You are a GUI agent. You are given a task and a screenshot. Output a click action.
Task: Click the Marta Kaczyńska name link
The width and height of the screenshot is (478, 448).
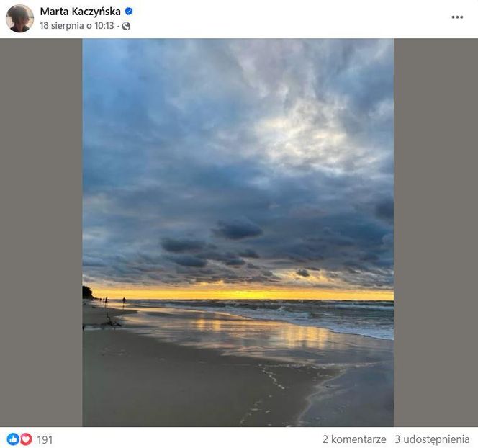[81, 12]
